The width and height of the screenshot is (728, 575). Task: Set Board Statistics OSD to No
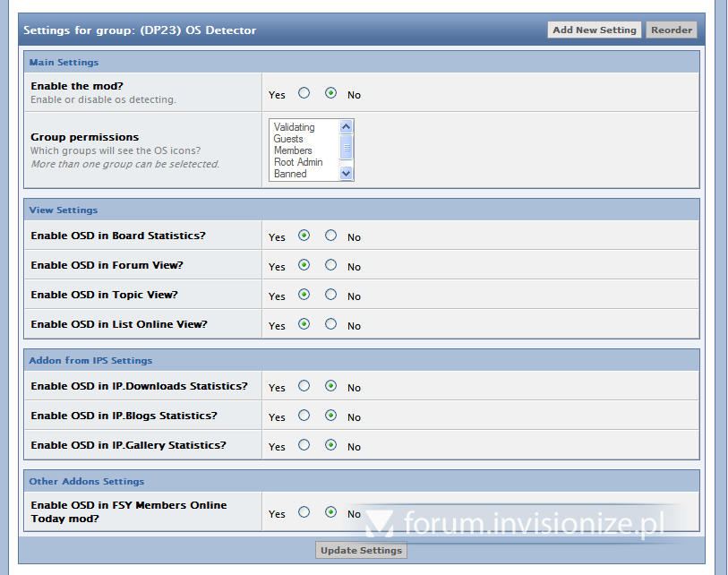331,236
